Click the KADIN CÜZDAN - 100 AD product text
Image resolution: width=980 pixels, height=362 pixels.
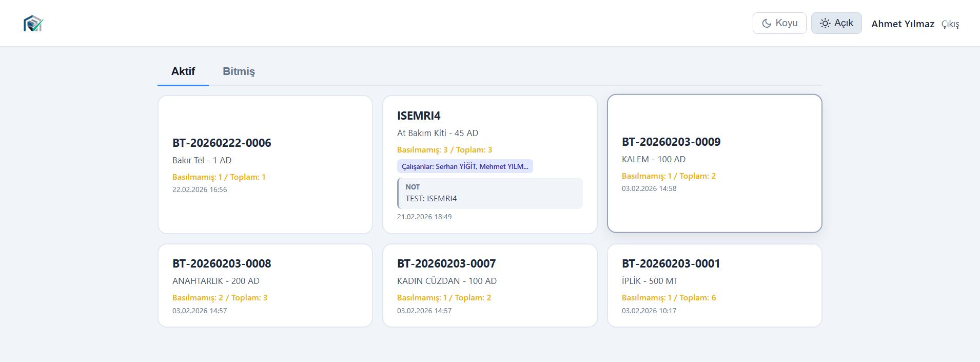447,281
